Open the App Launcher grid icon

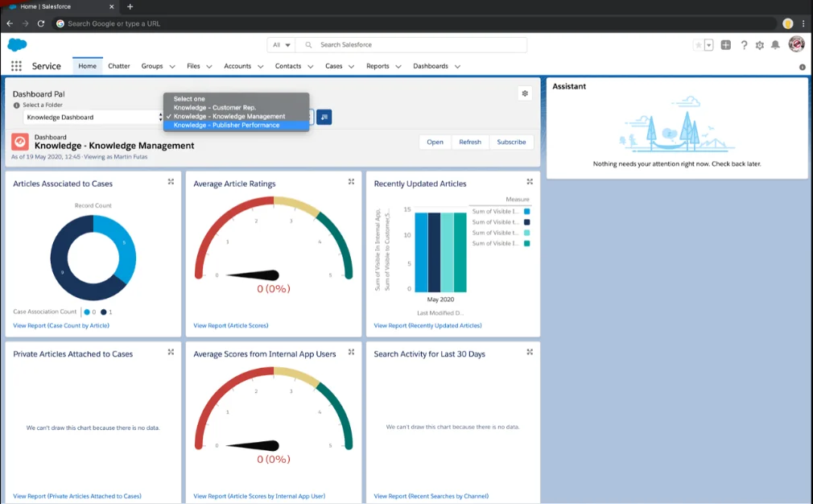tap(16, 66)
